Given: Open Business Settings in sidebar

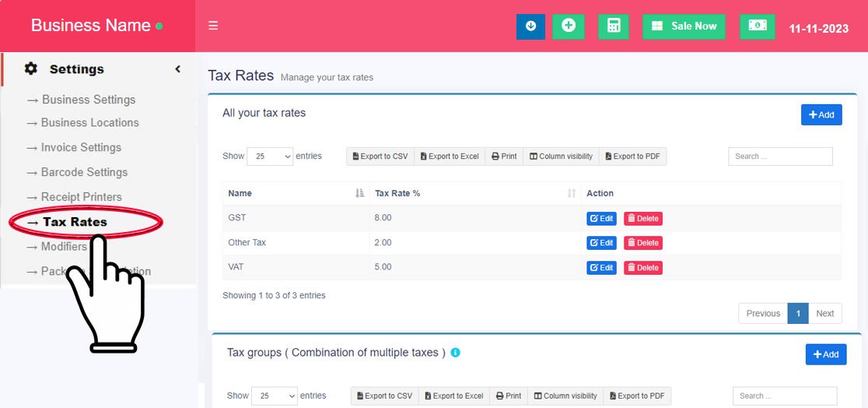Looking at the screenshot, I should click(88, 100).
